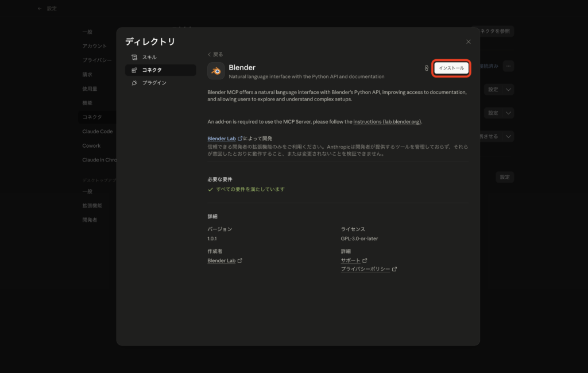
Task: Click the green checkmark under 必要な要件
Action: point(211,190)
